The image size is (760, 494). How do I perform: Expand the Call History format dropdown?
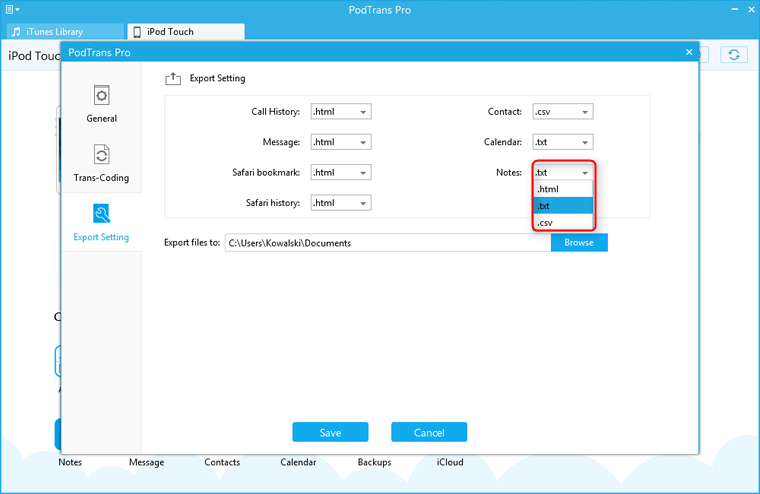[x=341, y=112]
